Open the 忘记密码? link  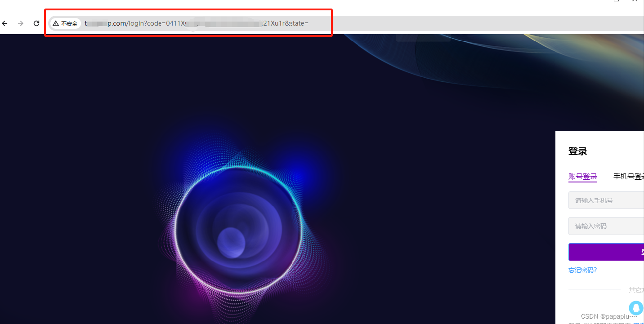[x=583, y=270]
